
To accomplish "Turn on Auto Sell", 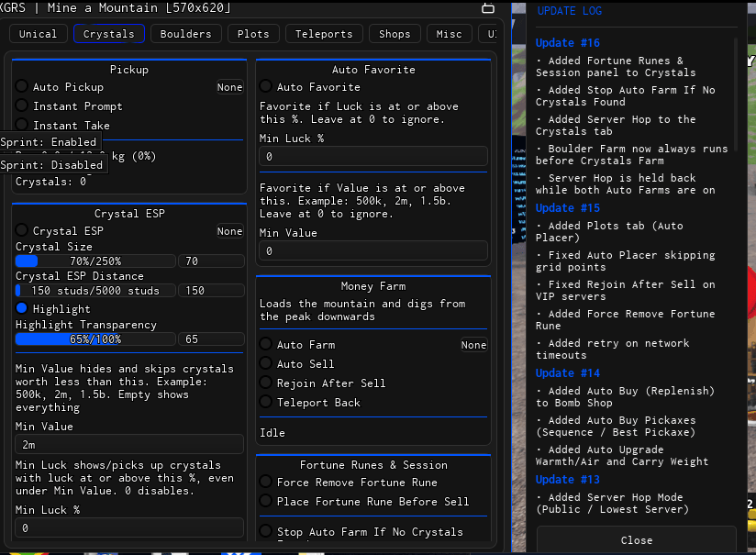I will [266, 363].
